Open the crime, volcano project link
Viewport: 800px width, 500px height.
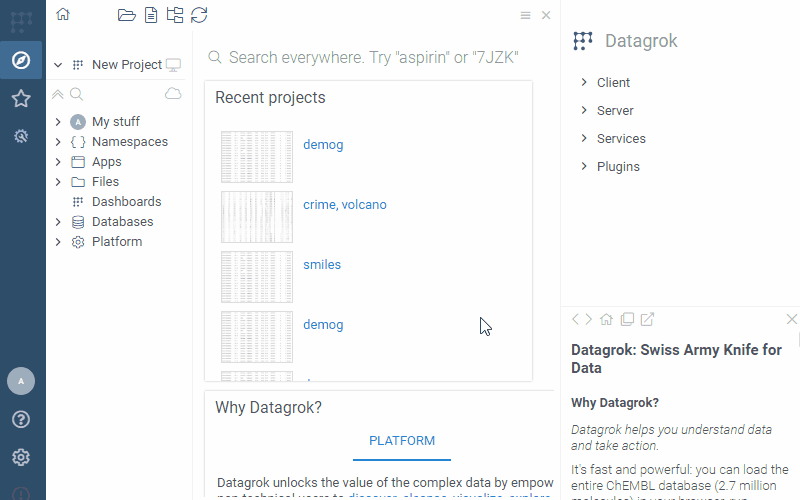click(x=344, y=205)
